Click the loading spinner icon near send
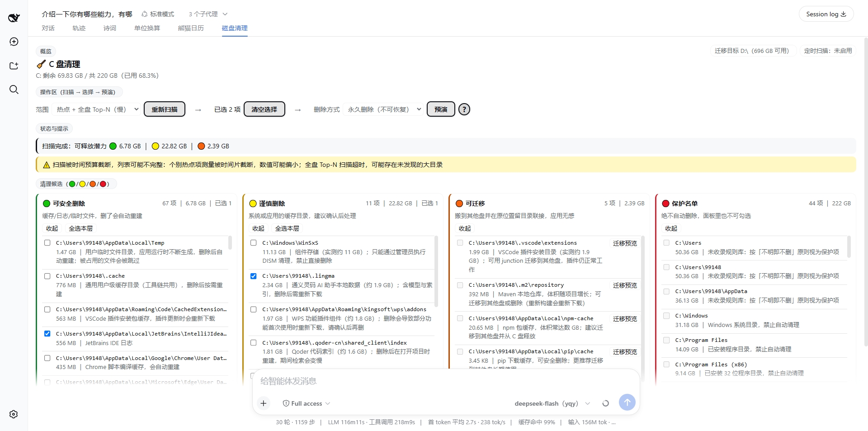This screenshot has width=868, height=431. (x=606, y=403)
